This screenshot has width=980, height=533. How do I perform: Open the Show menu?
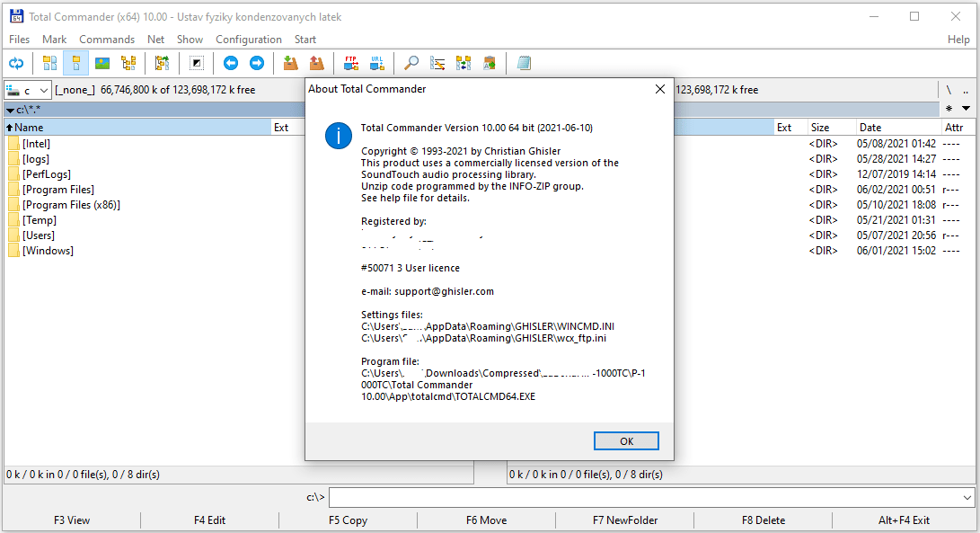[190, 40]
